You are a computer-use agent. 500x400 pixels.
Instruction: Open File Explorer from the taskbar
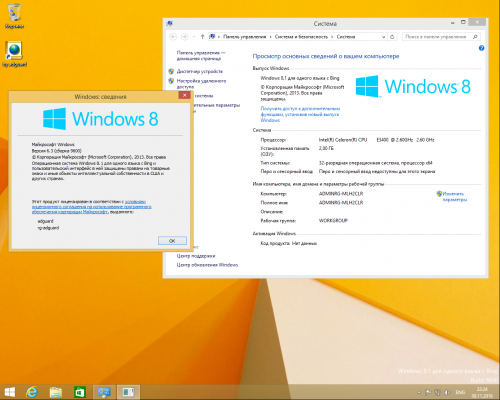(56, 392)
